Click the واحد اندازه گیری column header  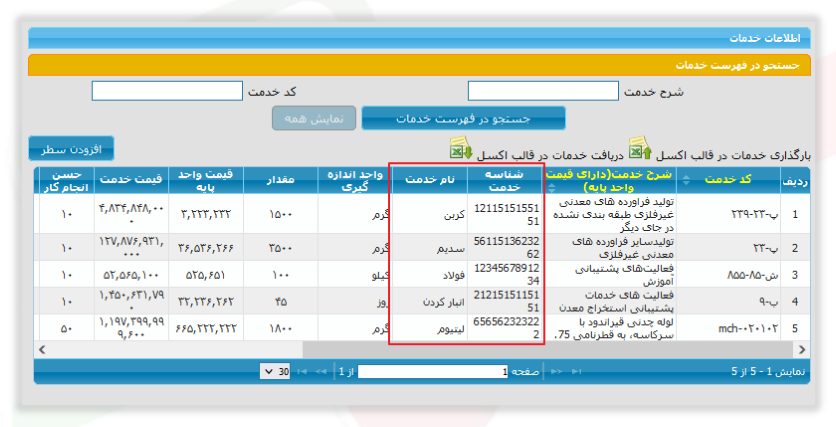355,180
